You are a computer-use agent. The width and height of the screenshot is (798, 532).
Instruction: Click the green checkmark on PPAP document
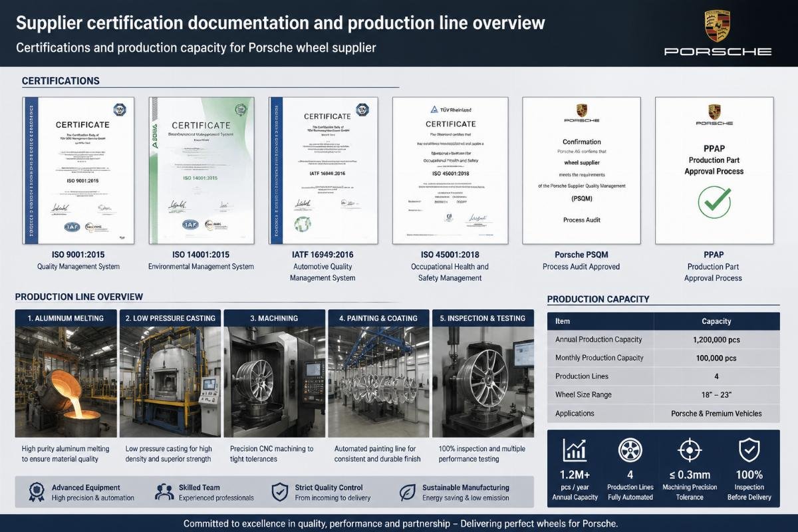714,203
